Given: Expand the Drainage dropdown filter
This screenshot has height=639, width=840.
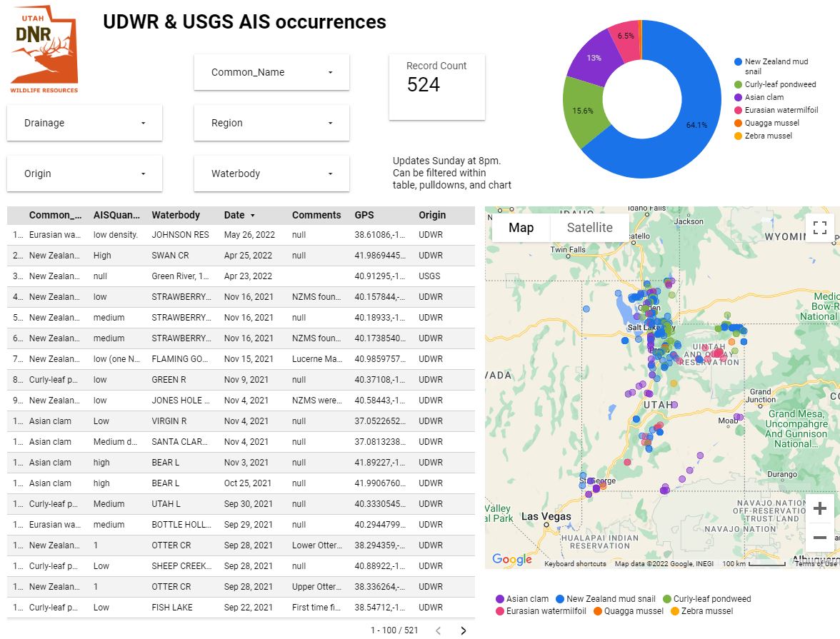Looking at the screenshot, I should click(84, 123).
